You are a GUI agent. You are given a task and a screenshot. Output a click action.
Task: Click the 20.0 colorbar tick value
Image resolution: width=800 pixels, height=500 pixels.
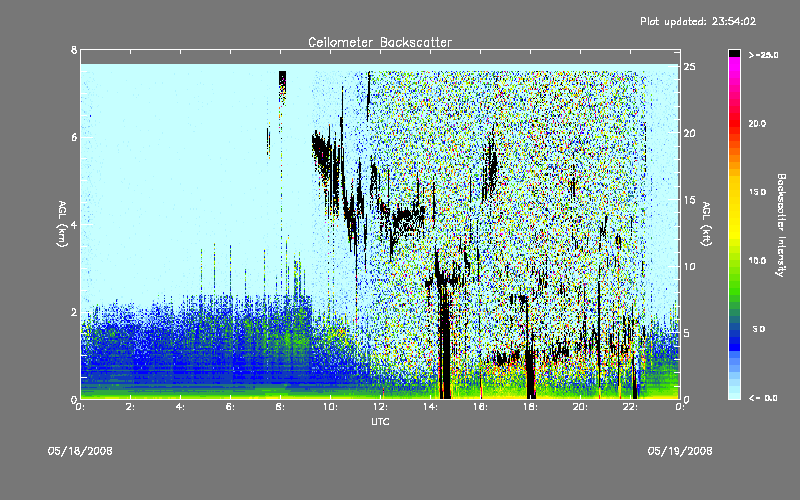[x=757, y=123]
